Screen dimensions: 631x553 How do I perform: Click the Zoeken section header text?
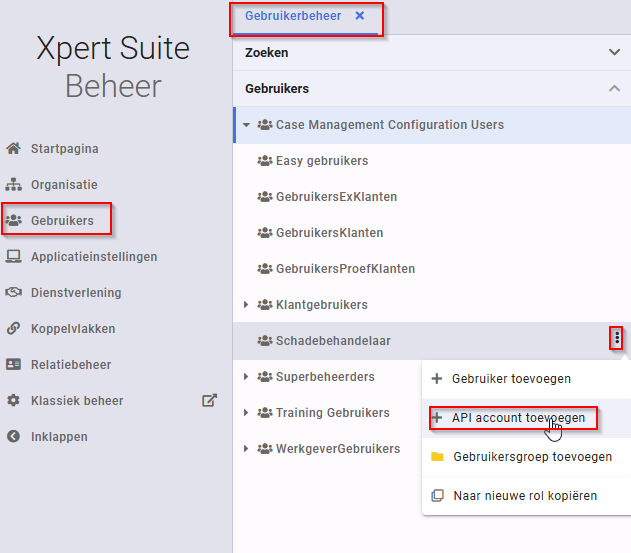tap(266, 52)
